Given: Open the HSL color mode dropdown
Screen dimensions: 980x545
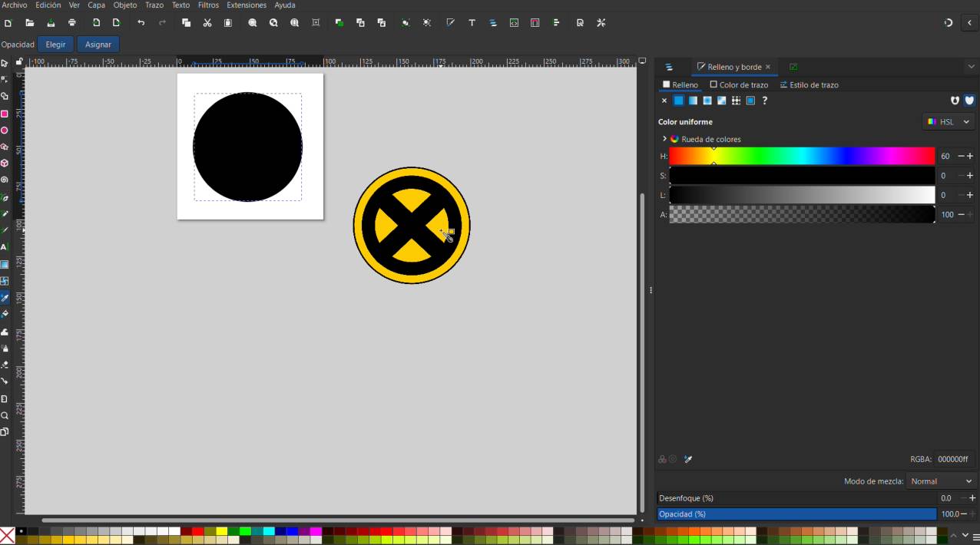Looking at the screenshot, I should coord(949,122).
